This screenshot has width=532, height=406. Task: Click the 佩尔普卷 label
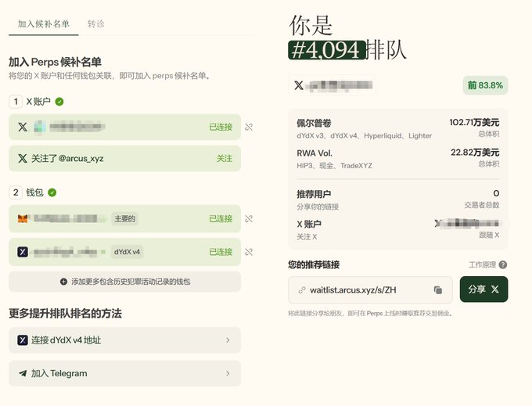coord(314,123)
